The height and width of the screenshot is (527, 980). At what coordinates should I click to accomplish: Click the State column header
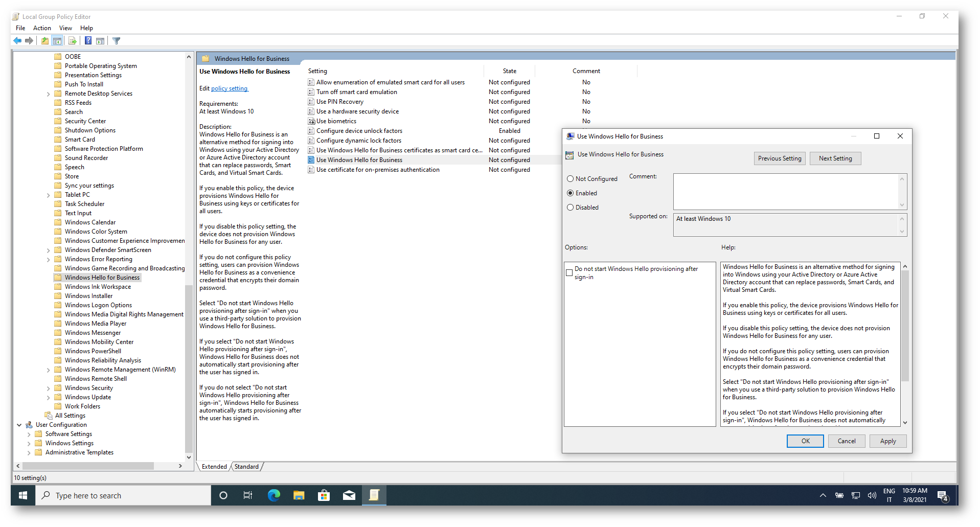pos(509,71)
